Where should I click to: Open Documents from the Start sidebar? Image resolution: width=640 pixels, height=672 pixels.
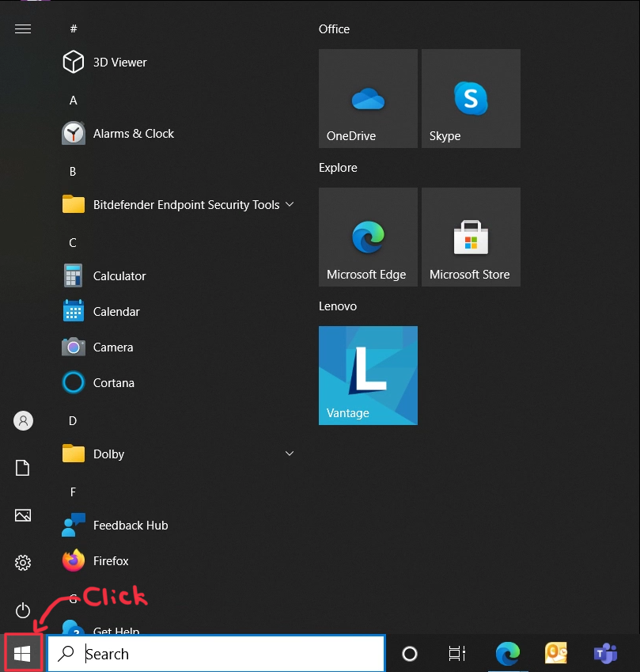pos(23,468)
